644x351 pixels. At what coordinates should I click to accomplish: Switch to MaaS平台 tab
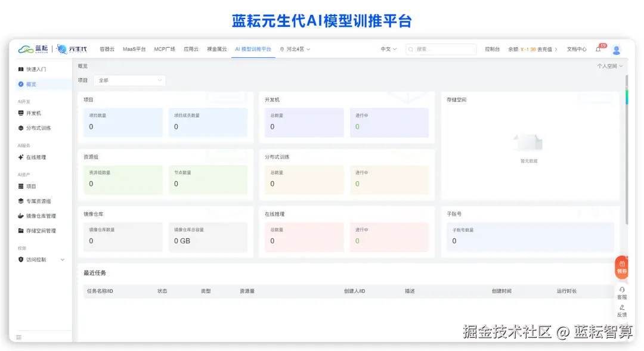point(134,49)
